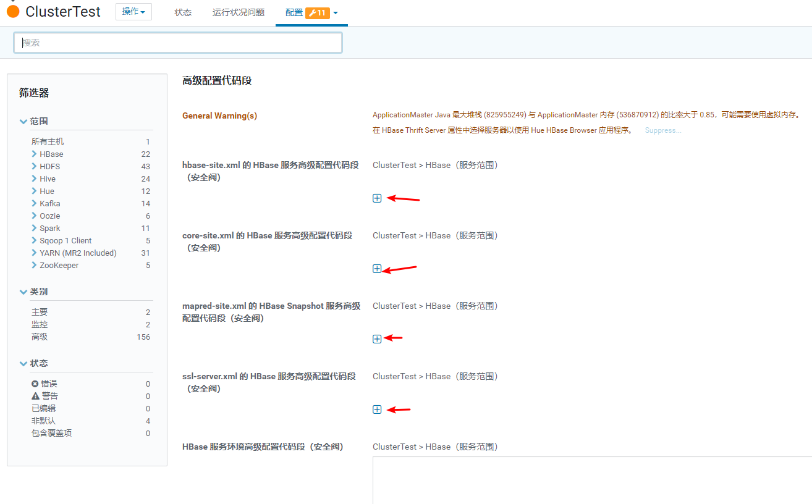This screenshot has height=504, width=812.
Task: Click the plus icon under core-site.xml snippet
Action: tap(377, 268)
